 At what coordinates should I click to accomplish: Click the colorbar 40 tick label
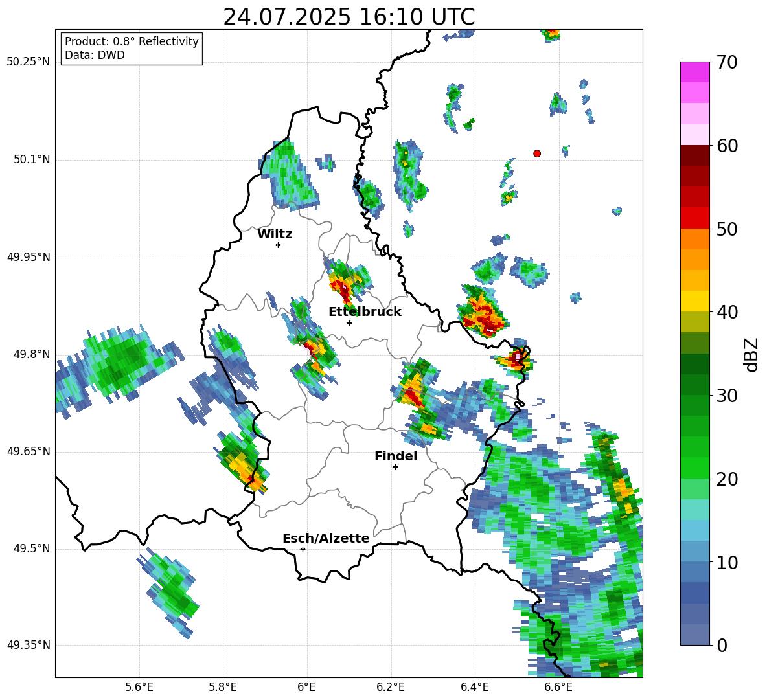pos(727,312)
